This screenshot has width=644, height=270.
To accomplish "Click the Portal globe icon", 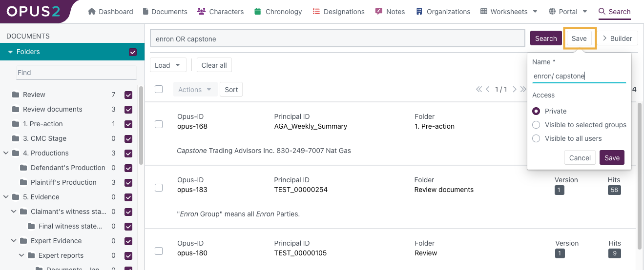I will coord(552,11).
